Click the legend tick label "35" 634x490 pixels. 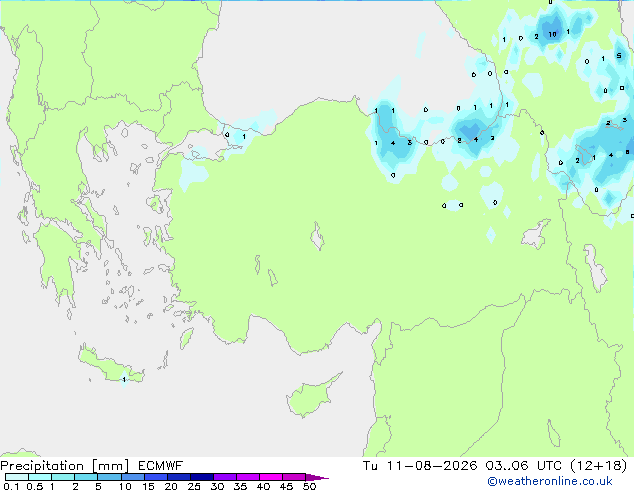(240, 486)
